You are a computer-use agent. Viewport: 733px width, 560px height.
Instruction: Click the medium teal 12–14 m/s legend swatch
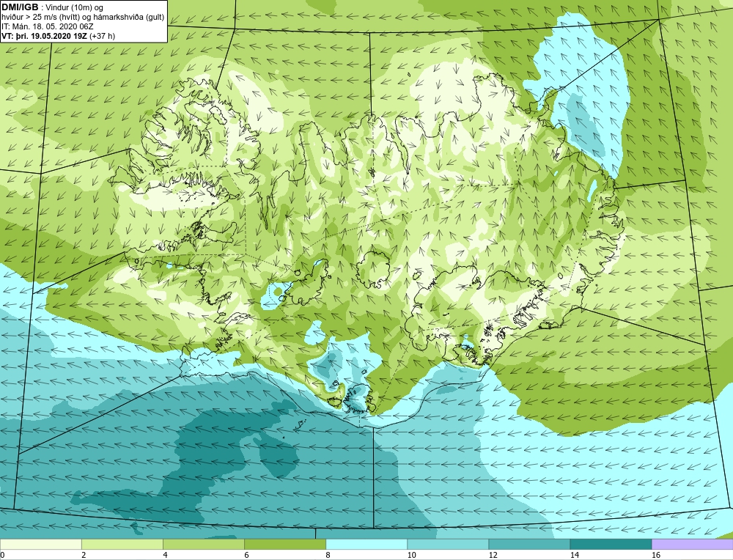(528, 544)
